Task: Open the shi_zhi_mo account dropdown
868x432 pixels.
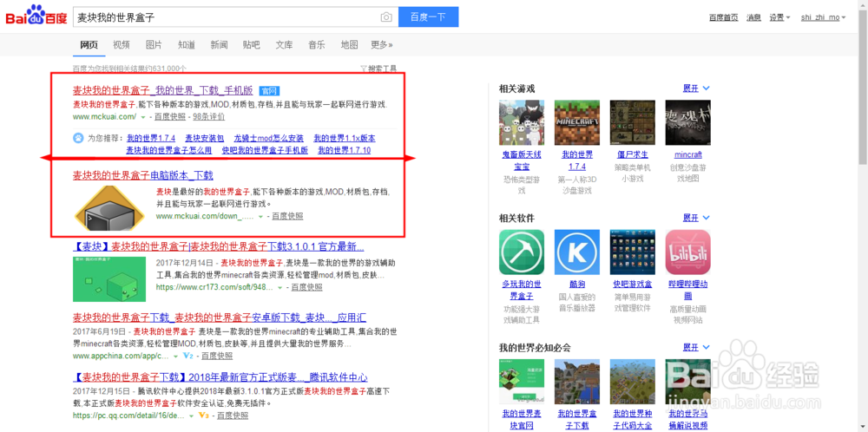Action: coord(823,17)
